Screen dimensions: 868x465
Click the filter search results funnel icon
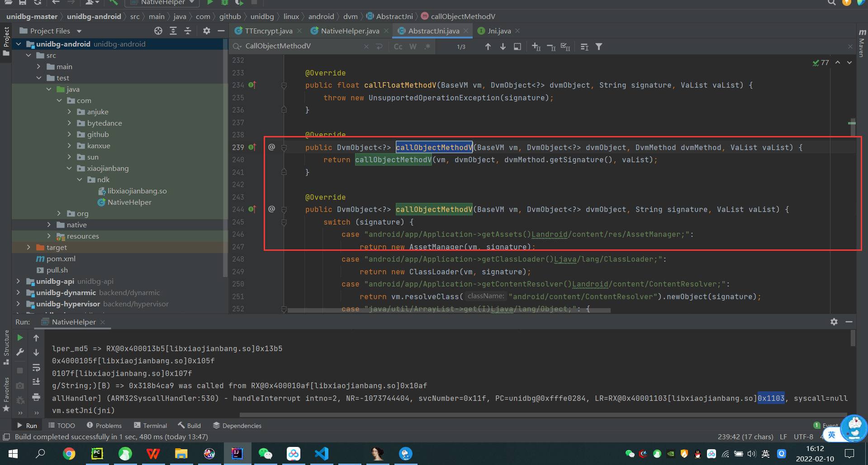coord(598,47)
